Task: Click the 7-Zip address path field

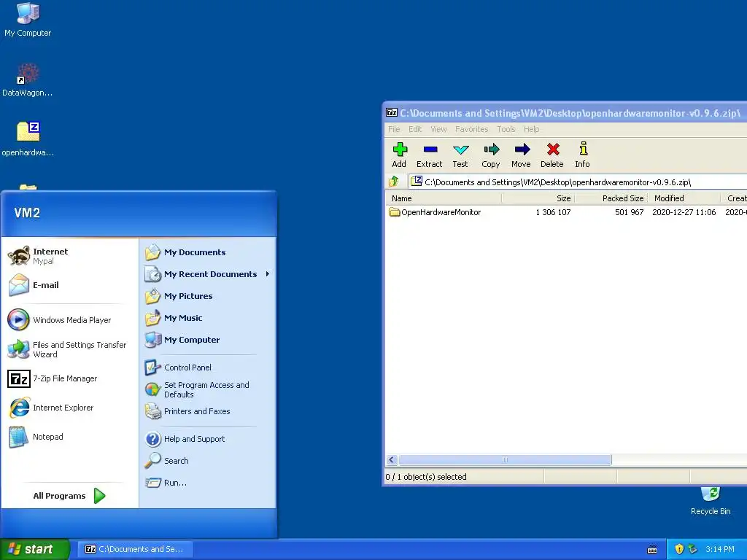Action: pos(578,182)
